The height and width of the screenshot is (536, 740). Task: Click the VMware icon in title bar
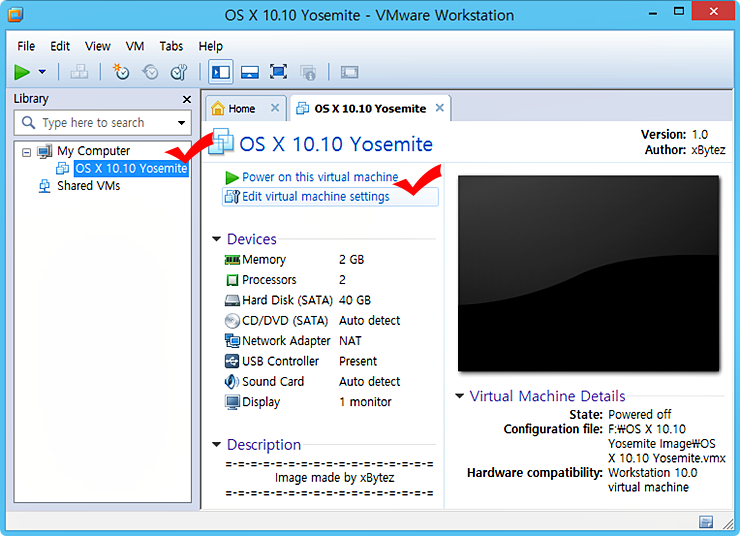[16, 15]
